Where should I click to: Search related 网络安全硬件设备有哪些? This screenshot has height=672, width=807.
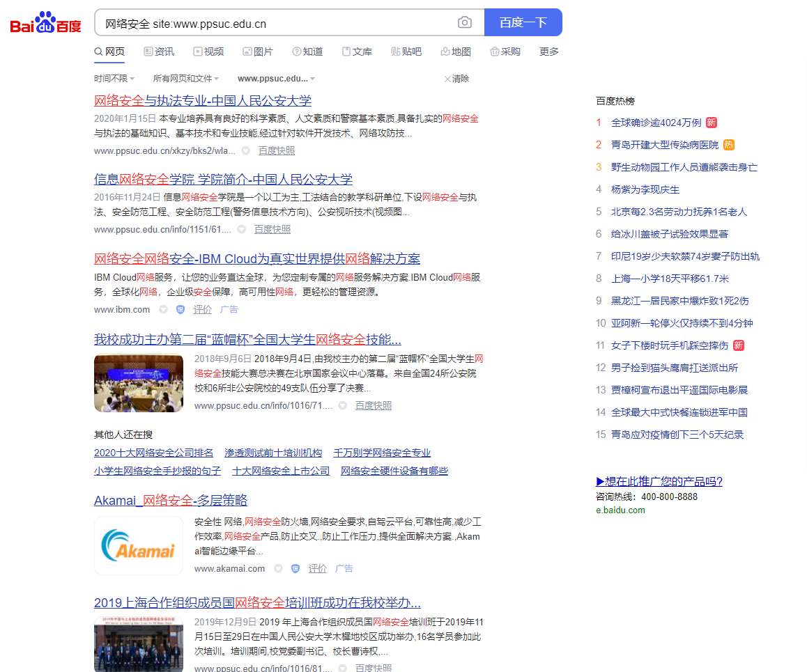(x=394, y=471)
